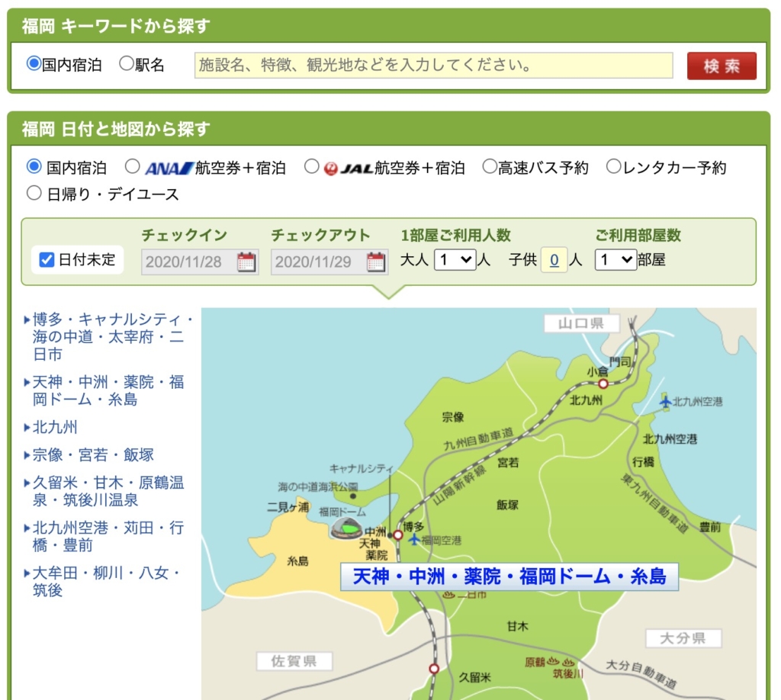
Task: Select ANA航空券+宿泊 radio option
Action: click(133, 167)
